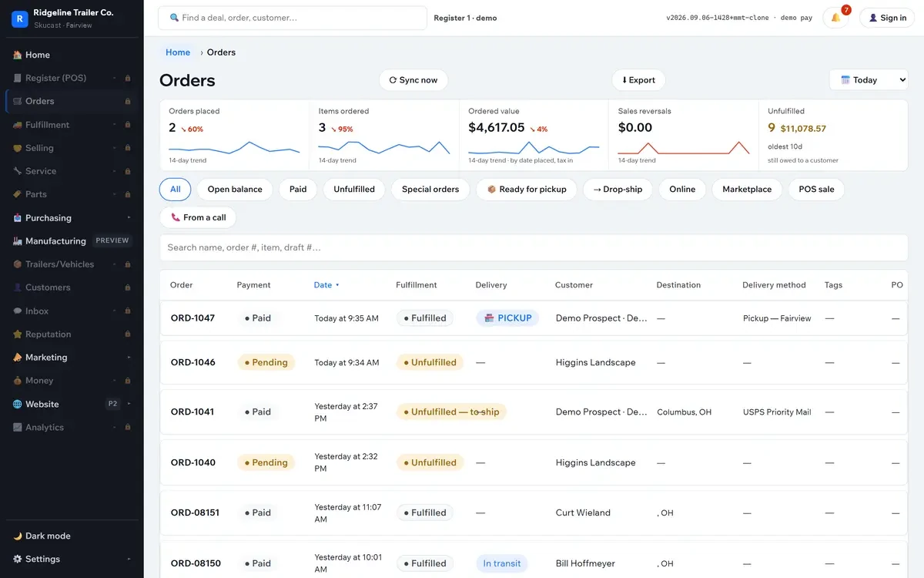Image resolution: width=924 pixels, height=578 pixels.
Task: Select the Customers person icon
Action: pyautogui.click(x=17, y=287)
